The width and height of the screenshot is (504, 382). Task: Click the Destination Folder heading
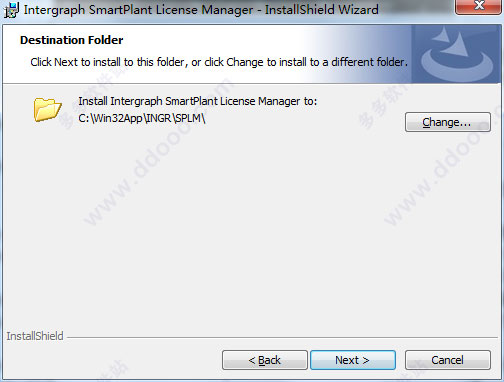tap(72, 40)
